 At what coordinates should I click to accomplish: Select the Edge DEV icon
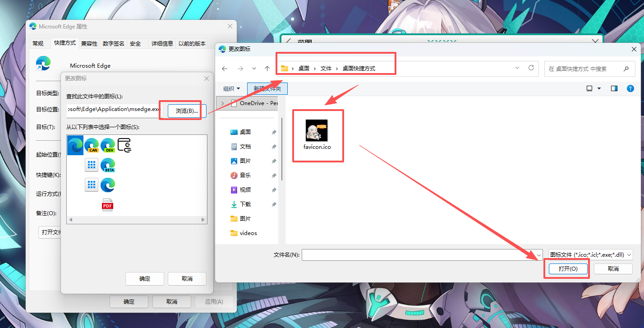tap(107, 145)
